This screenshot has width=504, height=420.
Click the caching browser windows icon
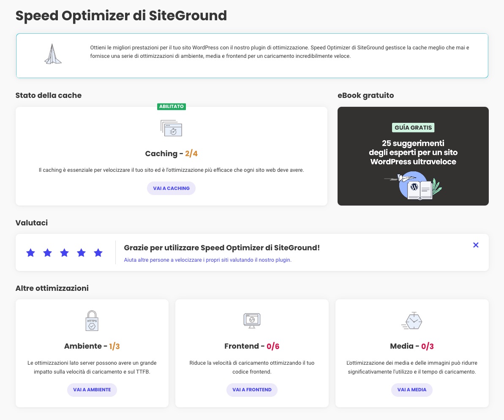coord(172,128)
